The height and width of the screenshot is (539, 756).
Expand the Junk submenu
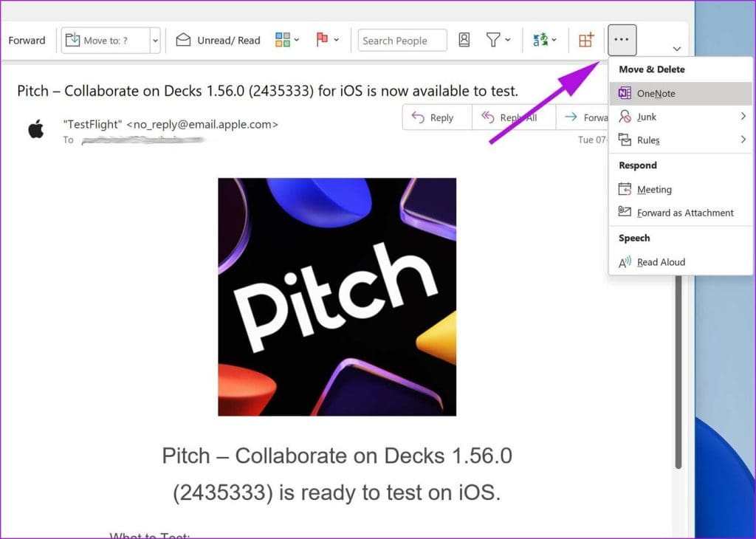[x=646, y=116]
